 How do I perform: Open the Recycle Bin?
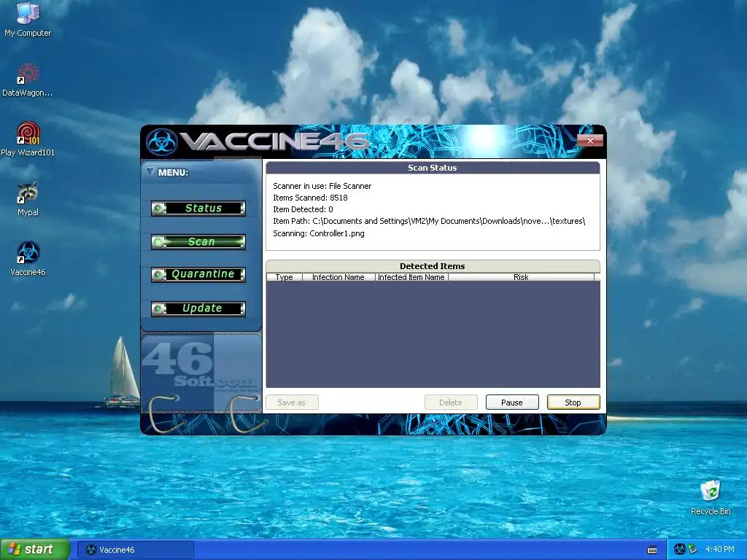pyautogui.click(x=711, y=497)
